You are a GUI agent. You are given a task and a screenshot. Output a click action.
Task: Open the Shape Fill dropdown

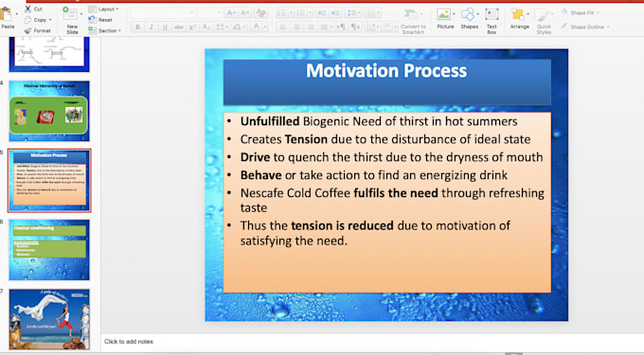click(580, 12)
